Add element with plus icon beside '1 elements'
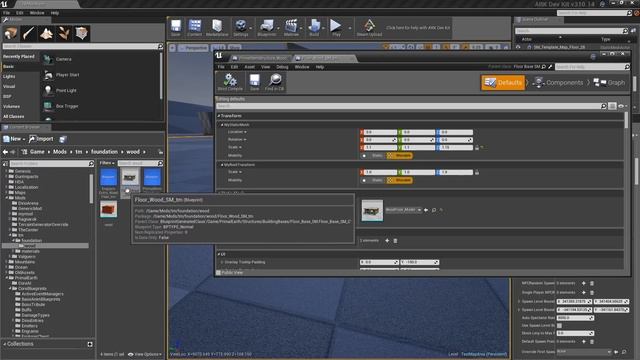 tap(387, 241)
